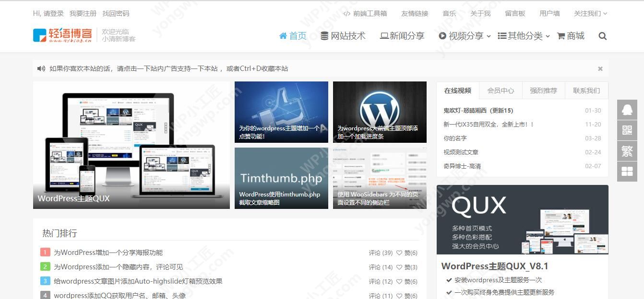Switch to the 会员中心 tab

501,91
